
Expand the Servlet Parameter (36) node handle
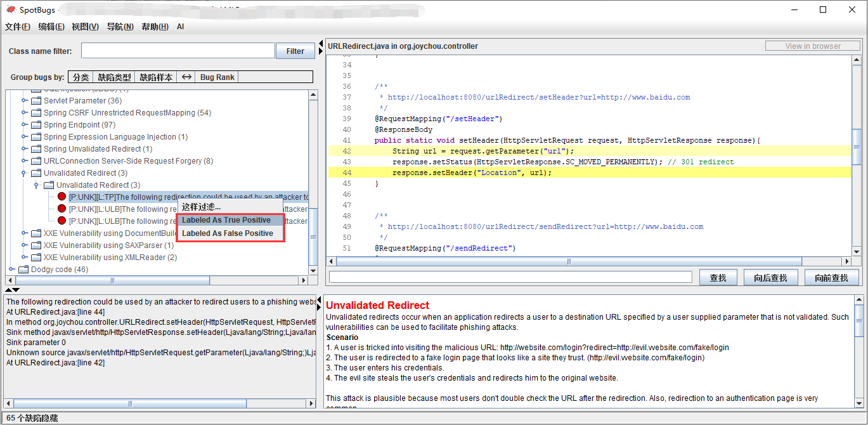(24, 100)
